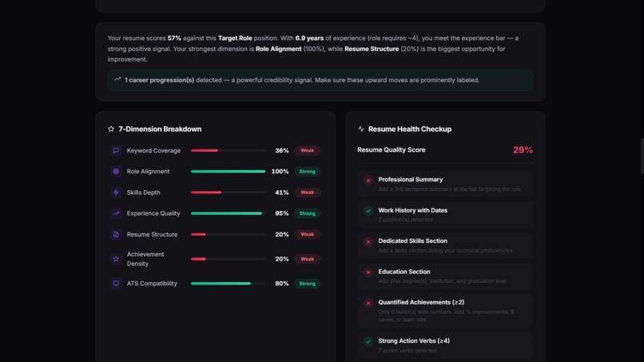Screen dimensions: 644x362
Task: Click the Keyword Coverage progress bar
Action: [228, 150]
